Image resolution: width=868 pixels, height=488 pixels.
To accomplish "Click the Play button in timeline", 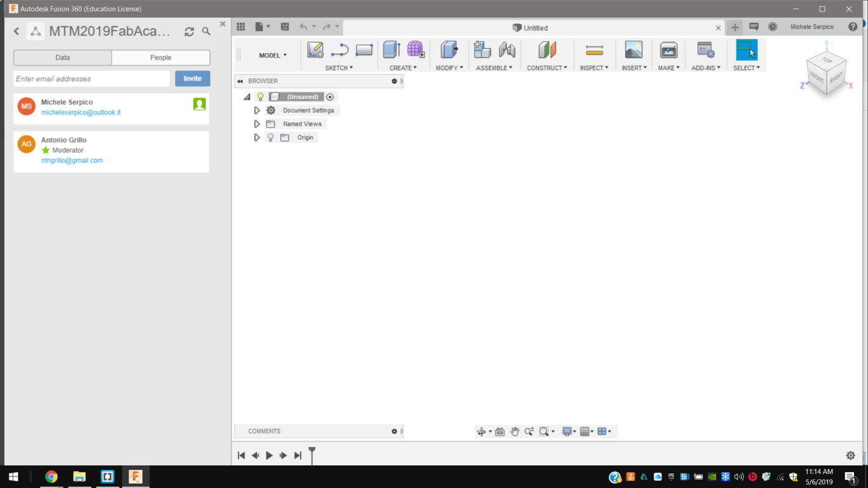I will [x=269, y=455].
